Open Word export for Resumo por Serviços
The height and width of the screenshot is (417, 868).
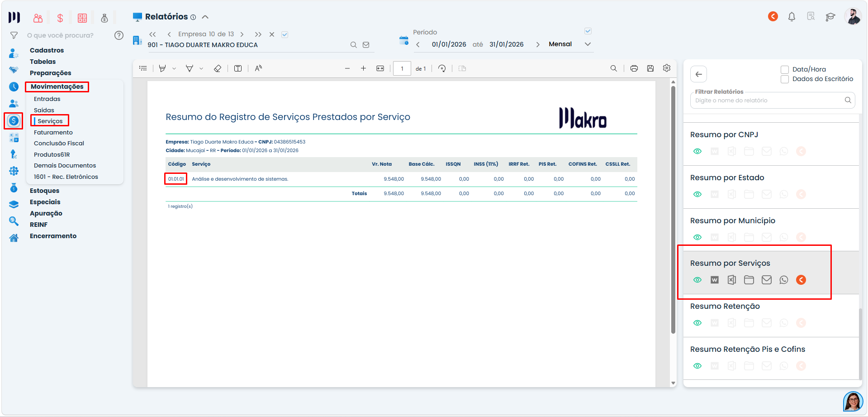point(715,280)
